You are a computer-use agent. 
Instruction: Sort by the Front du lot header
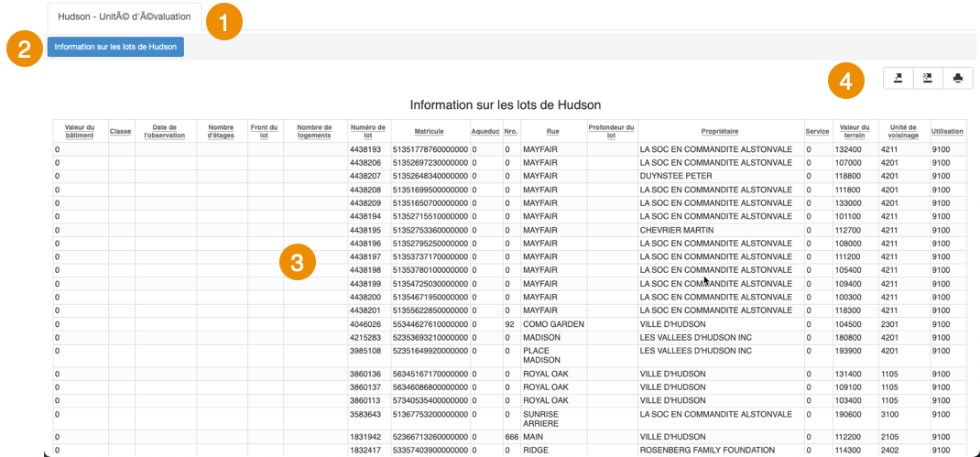(264, 131)
